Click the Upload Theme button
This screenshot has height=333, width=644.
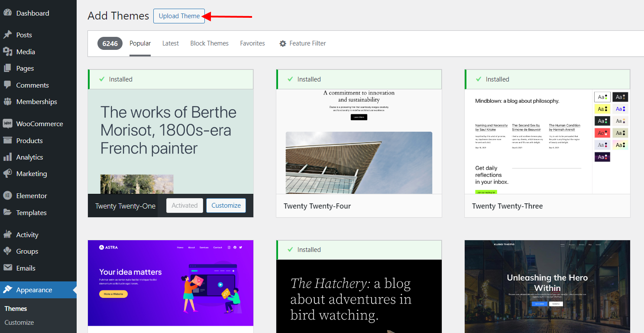tap(179, 16)
